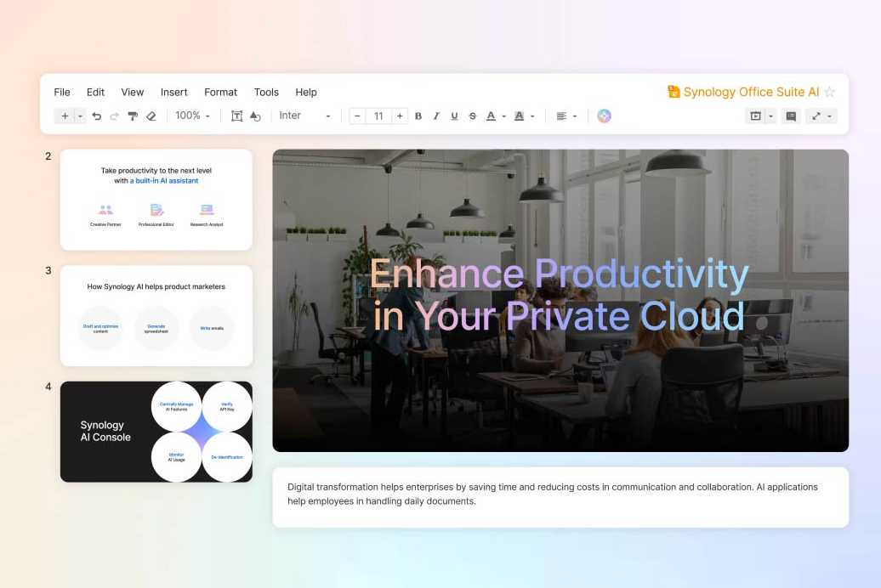Screen dimensions: 881x588
Task: Open the shapes insert icon
Action: [255, 116]
